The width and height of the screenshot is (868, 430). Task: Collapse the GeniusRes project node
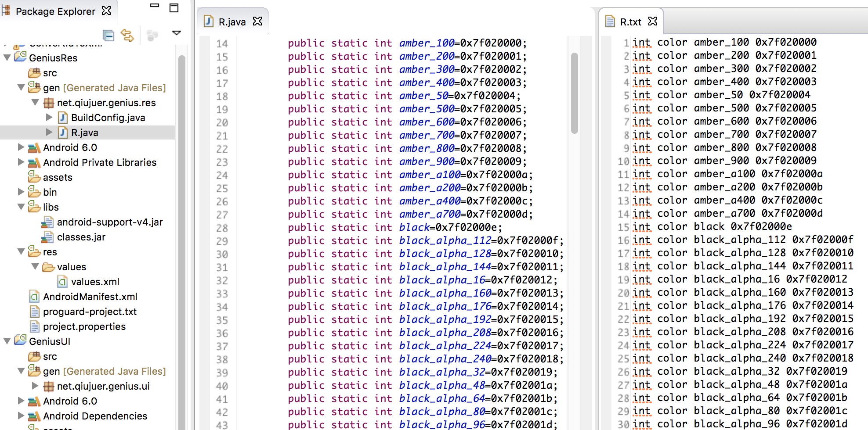point(7,57)
